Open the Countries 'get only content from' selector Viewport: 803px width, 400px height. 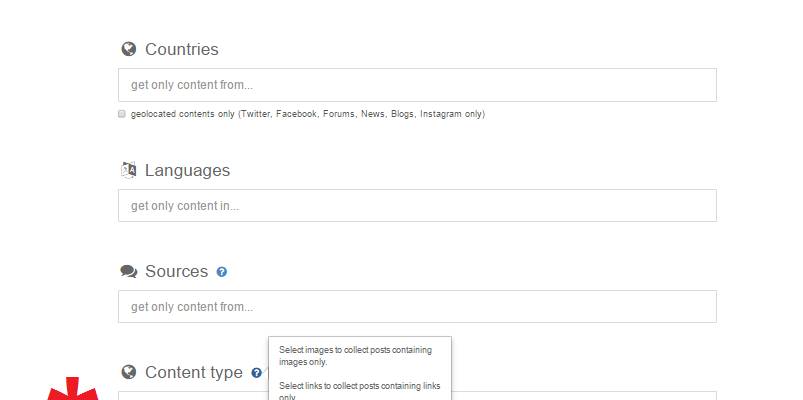[x=417, y=85]
